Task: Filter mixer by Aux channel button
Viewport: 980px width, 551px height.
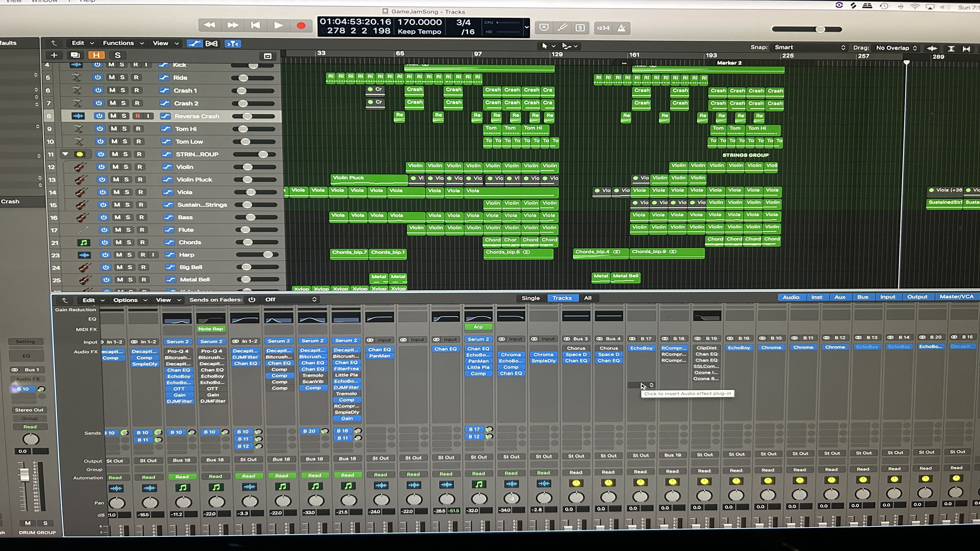Action: pyautogui.click(x=840, y=297)
